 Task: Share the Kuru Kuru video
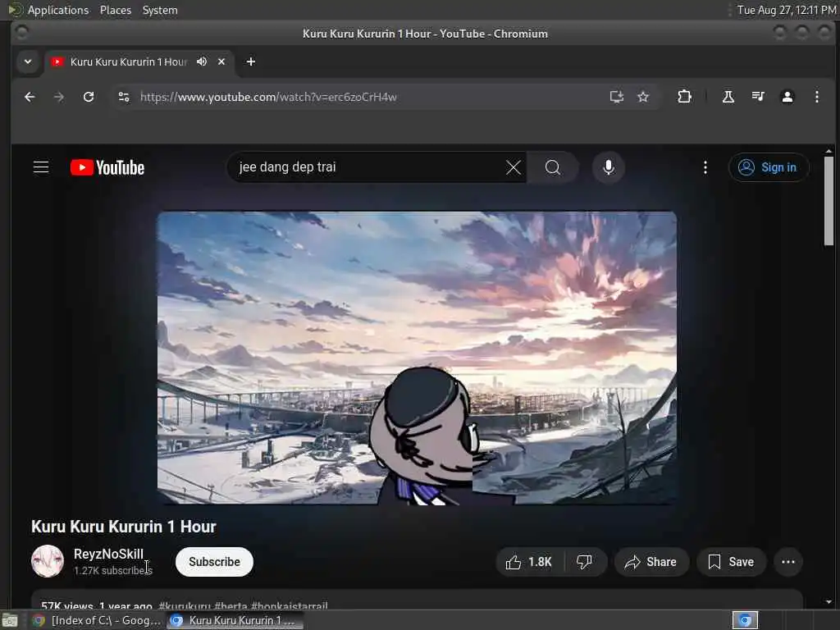[x=651, y=561]
